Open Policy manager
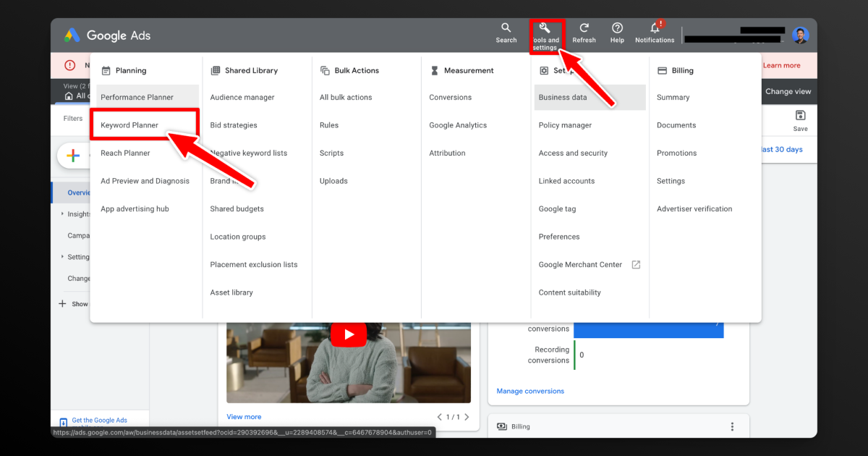This screenshot has width=868, height=456. pyautogui.click(x=565, y=125)
